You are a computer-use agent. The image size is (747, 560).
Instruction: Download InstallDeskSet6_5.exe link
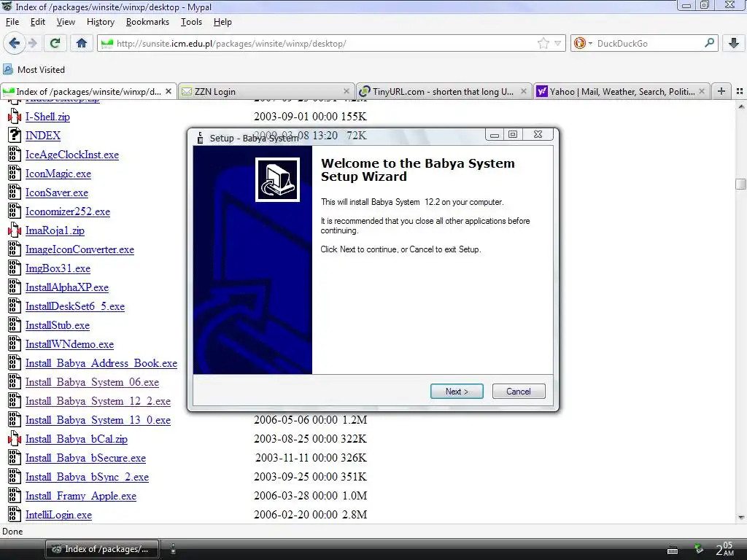coord(75,307)
